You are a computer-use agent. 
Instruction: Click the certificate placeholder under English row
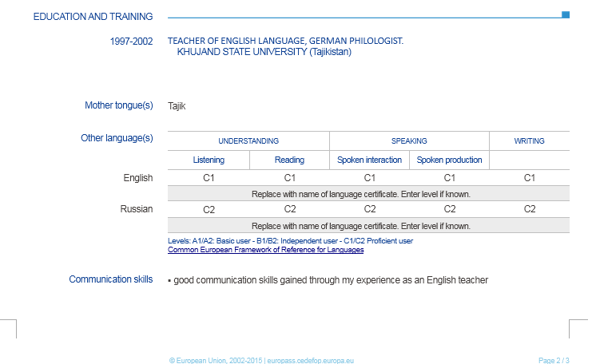tap(360, 194)
